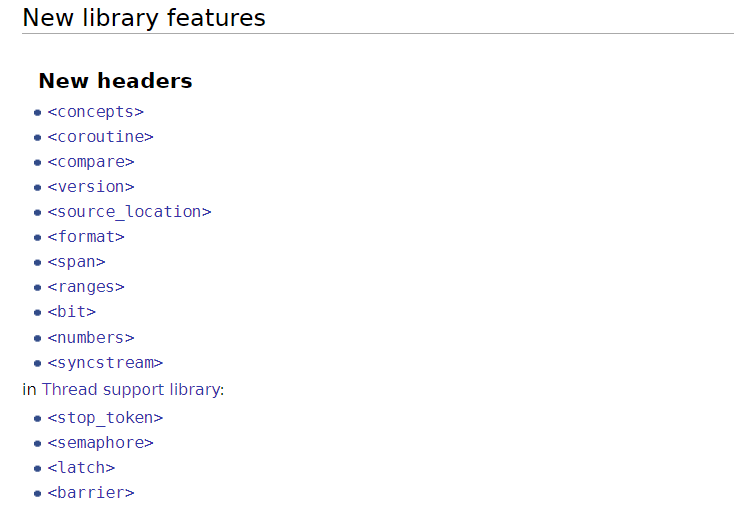734x521 pixels.
Task: Click the <numbers> header link
Action: coord(91,338)
